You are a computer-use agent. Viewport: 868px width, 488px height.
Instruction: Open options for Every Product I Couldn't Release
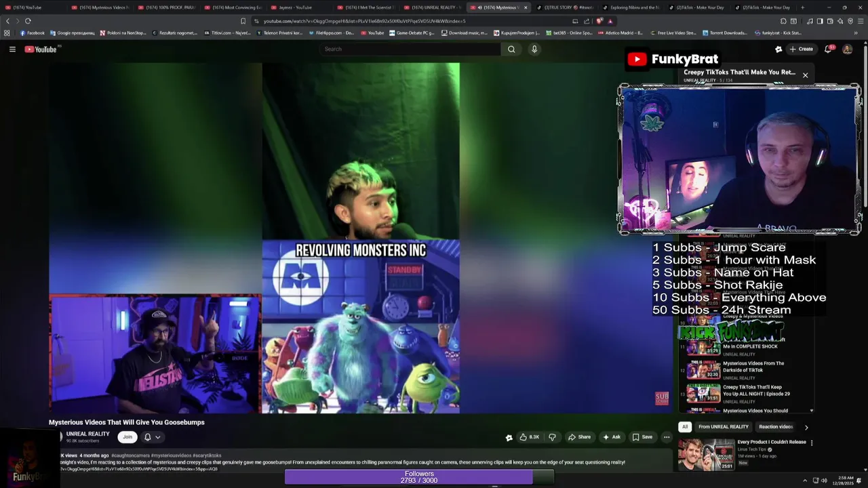[x=812, y=443]
